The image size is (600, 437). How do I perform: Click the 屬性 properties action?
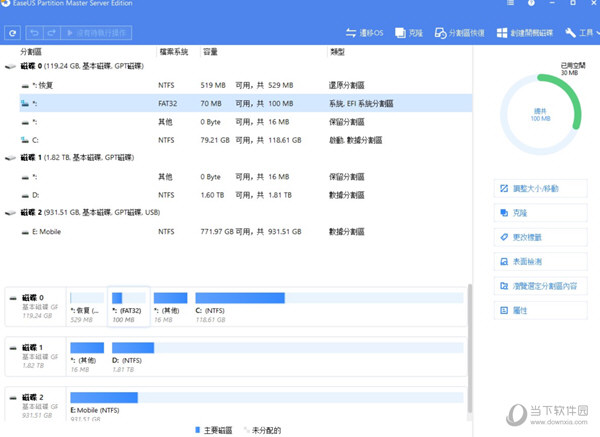[540, 310]
